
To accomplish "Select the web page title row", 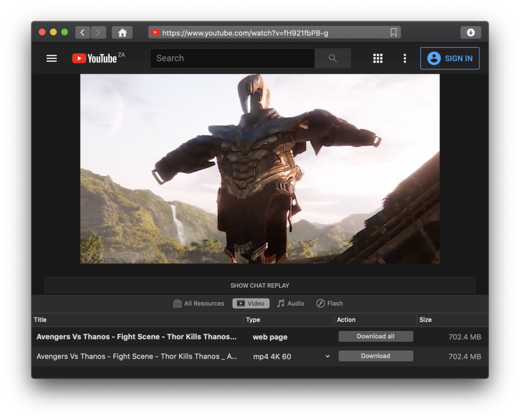I will pyautogui.click(x=137, y=337).
